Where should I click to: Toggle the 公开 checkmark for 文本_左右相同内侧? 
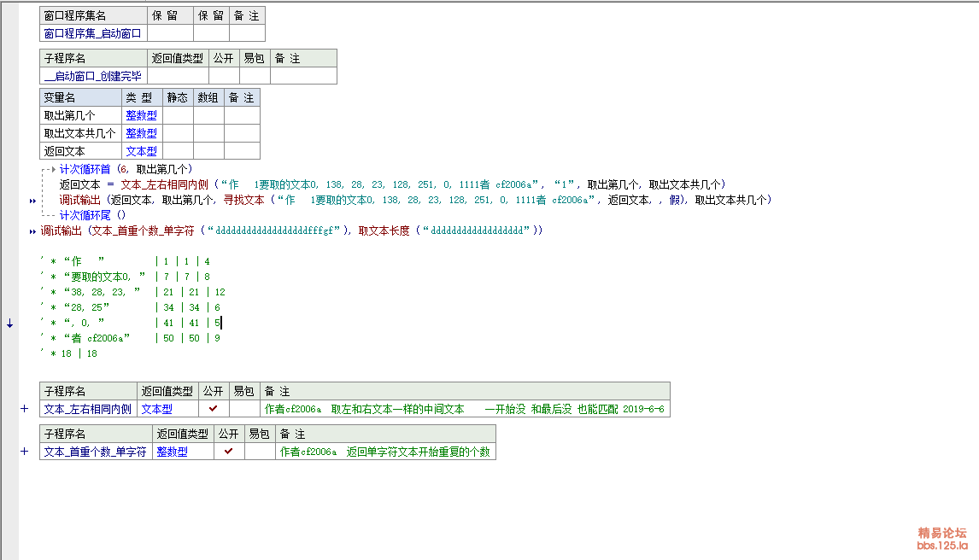click(x=213, y=409)
